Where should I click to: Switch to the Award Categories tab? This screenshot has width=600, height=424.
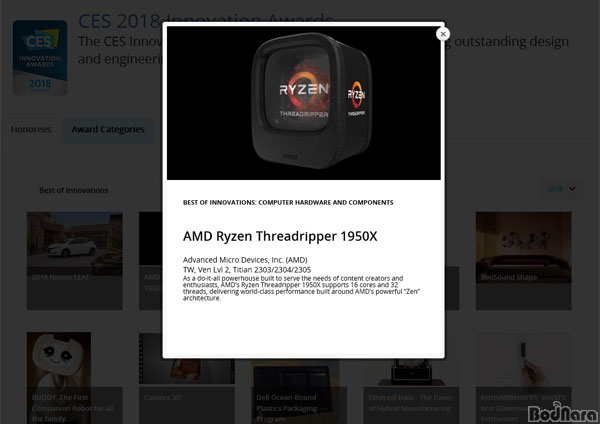[x=108, y=129]
